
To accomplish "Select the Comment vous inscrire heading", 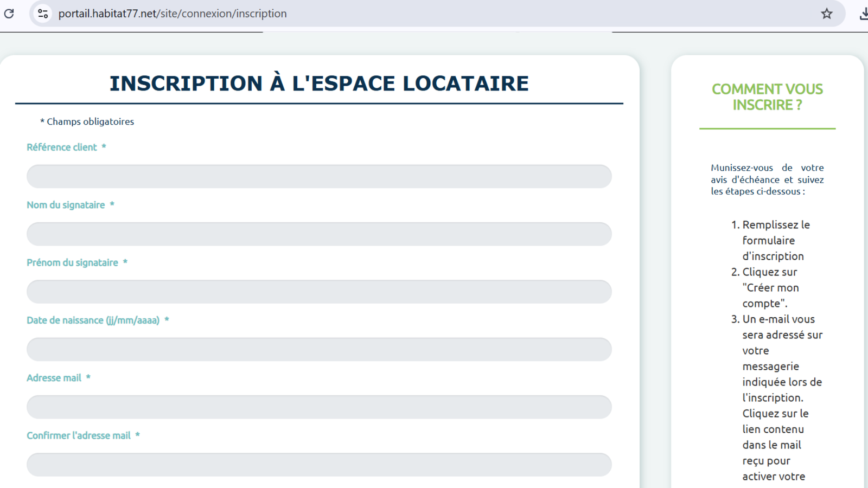I will [767, 97].
